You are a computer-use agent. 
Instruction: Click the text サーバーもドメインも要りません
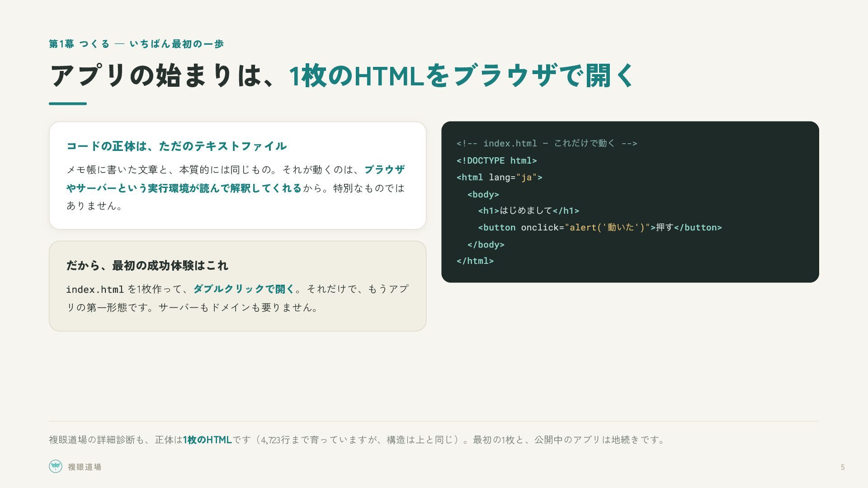pos(238,307)
